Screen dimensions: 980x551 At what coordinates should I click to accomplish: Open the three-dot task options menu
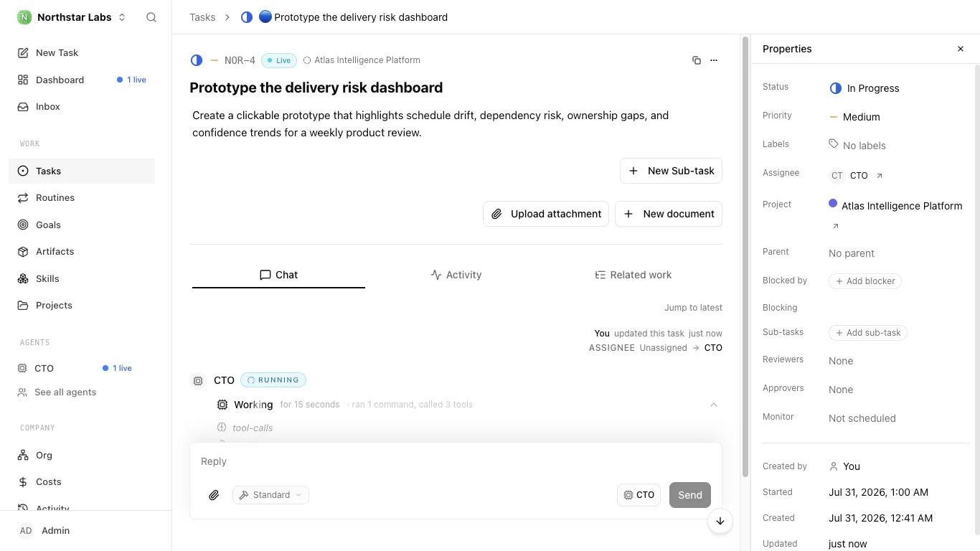(x=714, y=60)
